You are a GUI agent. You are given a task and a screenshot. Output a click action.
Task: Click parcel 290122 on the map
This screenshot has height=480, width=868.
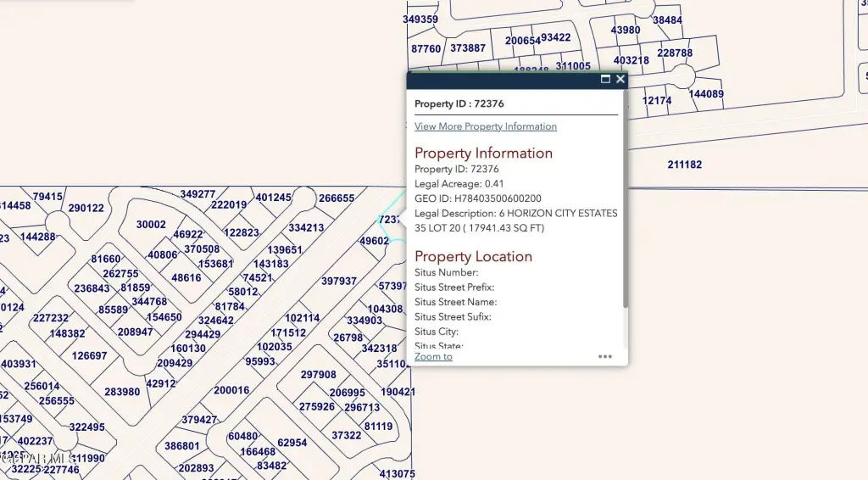point(86,209)
